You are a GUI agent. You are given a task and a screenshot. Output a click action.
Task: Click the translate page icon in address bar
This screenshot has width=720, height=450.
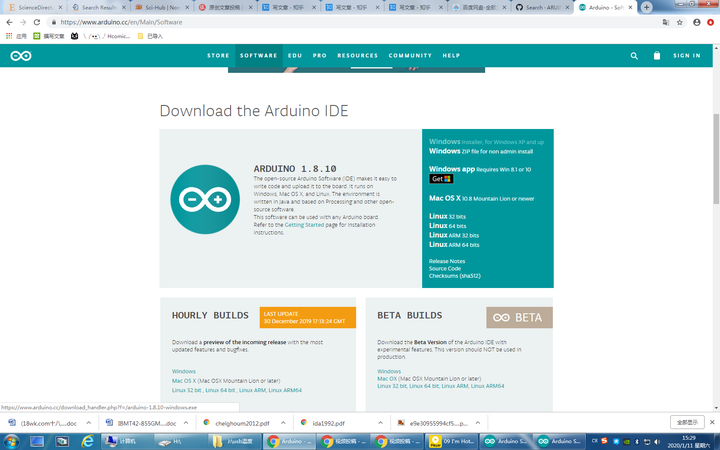[x=665, y=22]
